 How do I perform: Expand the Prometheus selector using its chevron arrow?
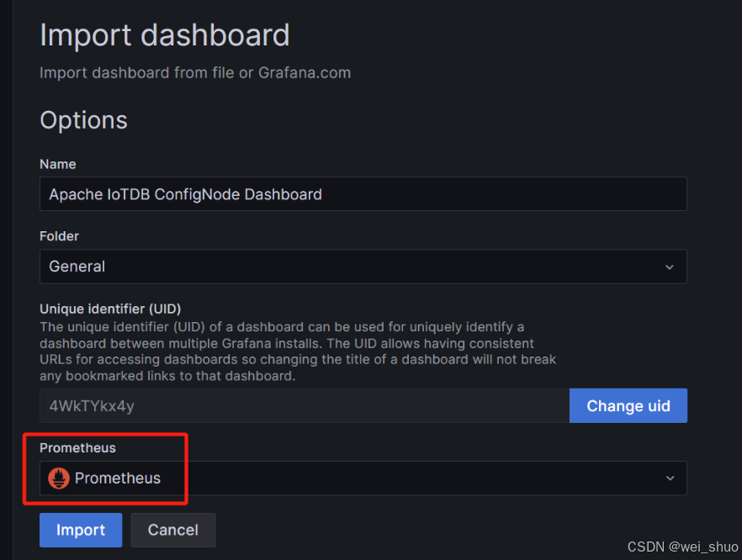click(670, 478)
